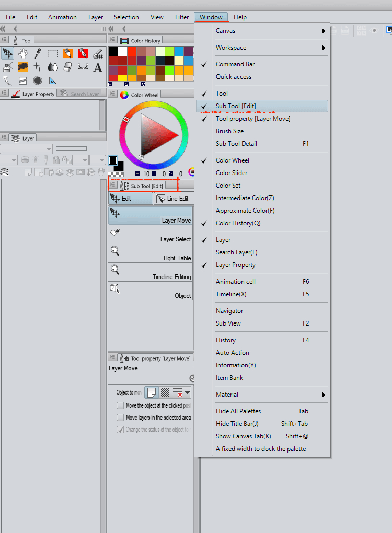Expand the Canvas submenu

tap(262, 31)
